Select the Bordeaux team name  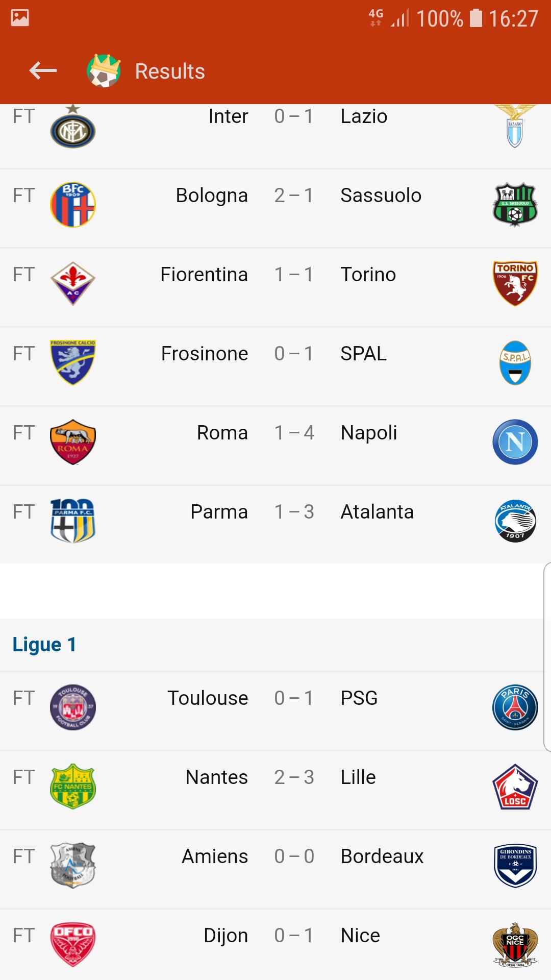click(x=382, y=856)
